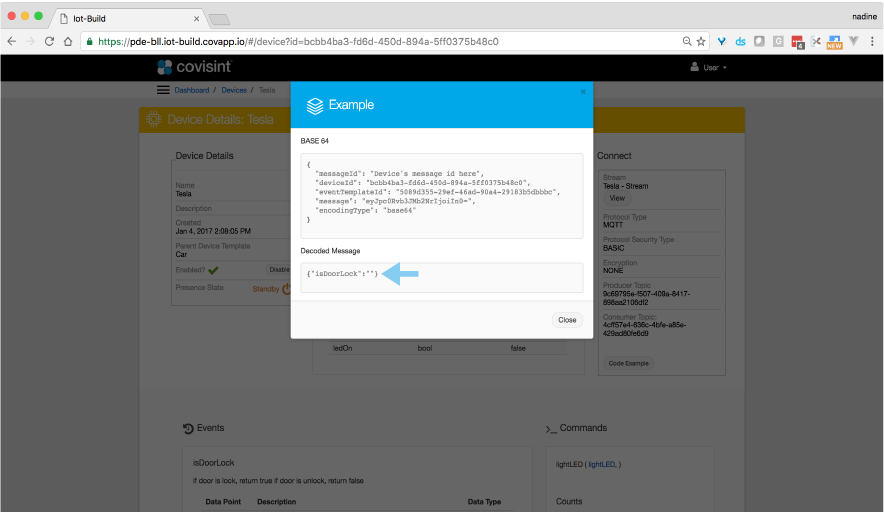The height and width of the screenshot is (512, 884).
Task: Click the browser home icon
Action: [x=67, y=42]
